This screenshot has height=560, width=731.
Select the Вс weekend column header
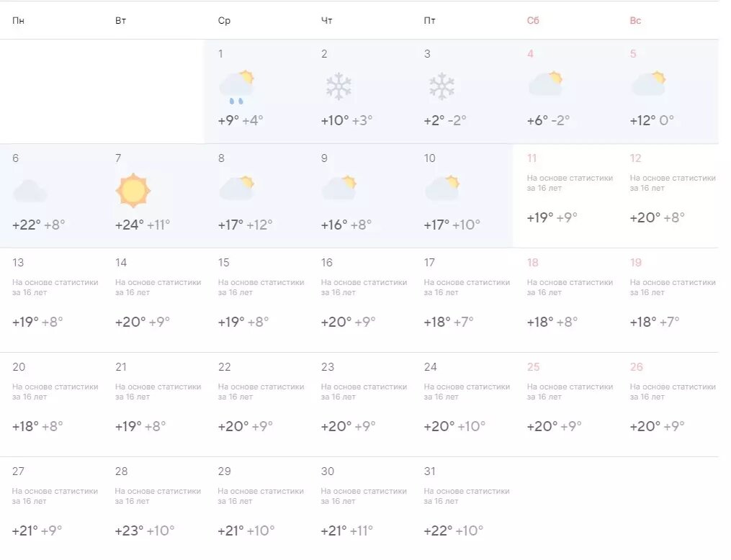[x=635, y=20]
